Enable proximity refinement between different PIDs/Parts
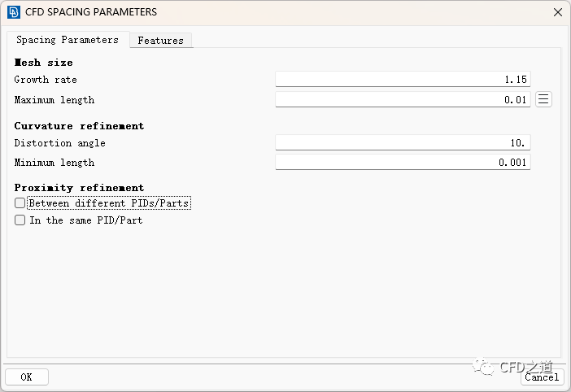This screenshot has height=392, width=571. (20, 203)
